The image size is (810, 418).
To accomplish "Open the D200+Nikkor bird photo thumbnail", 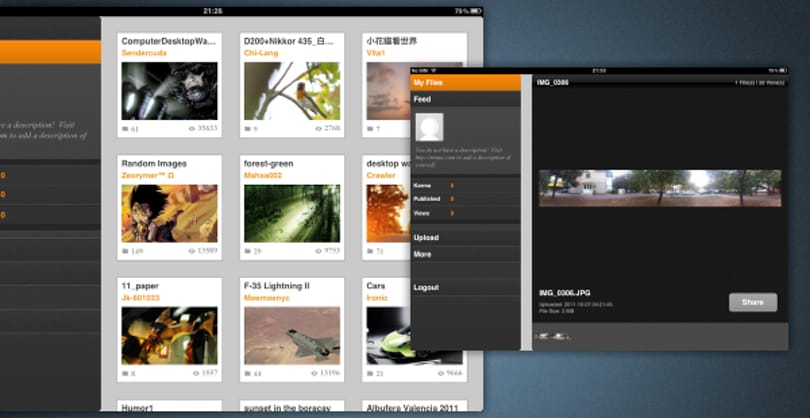I will tap(292, 91).
